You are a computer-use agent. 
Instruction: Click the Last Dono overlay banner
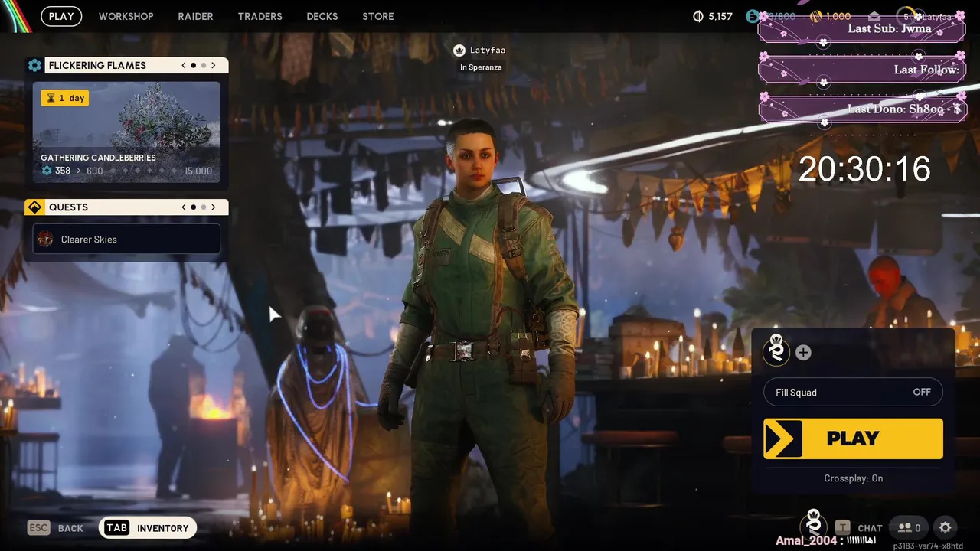click(x=862, y=109)
